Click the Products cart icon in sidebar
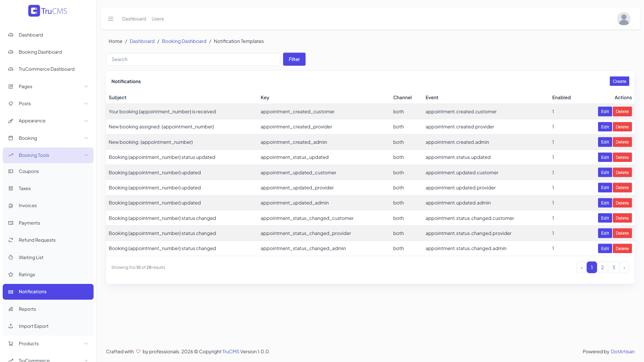The height and width of the screenshot is (362, 644). (x=11, y=344)
